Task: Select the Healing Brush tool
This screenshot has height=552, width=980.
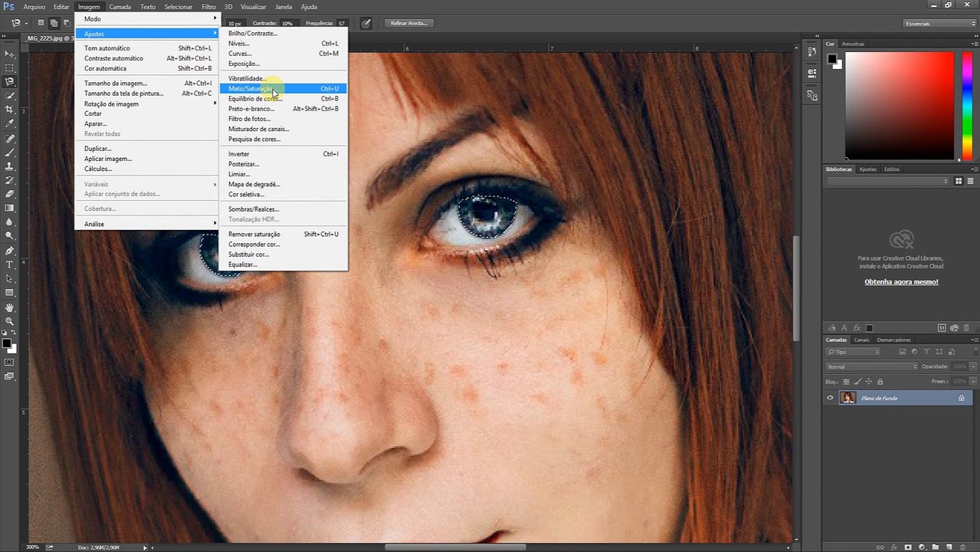Action: tap(10, 139)
